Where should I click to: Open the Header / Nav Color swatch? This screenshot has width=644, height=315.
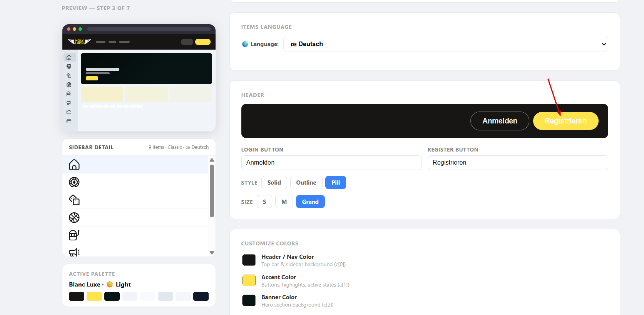point(249,260)
